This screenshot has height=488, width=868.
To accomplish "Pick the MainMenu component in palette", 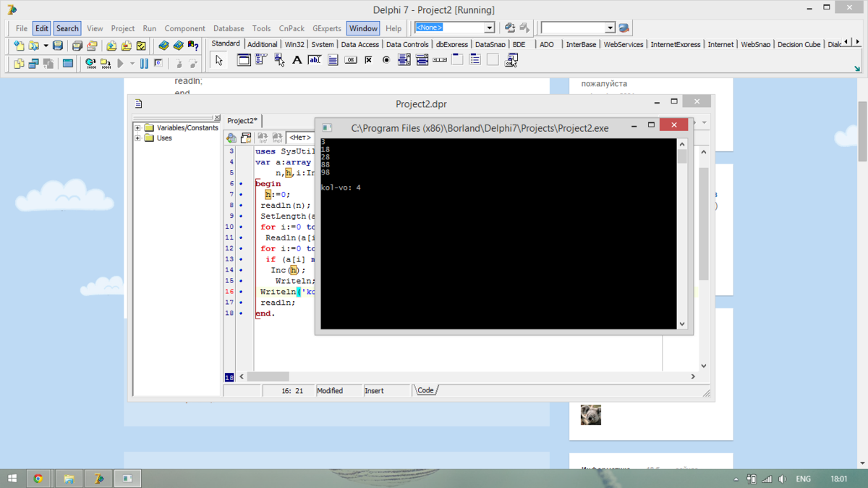I will pos(261,60).
